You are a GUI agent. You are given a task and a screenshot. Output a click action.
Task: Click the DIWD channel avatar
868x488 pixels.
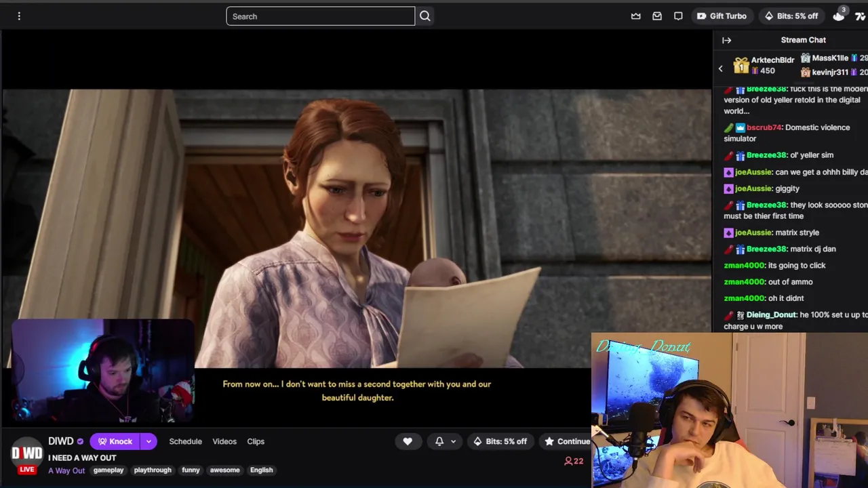tap(26, 454)
